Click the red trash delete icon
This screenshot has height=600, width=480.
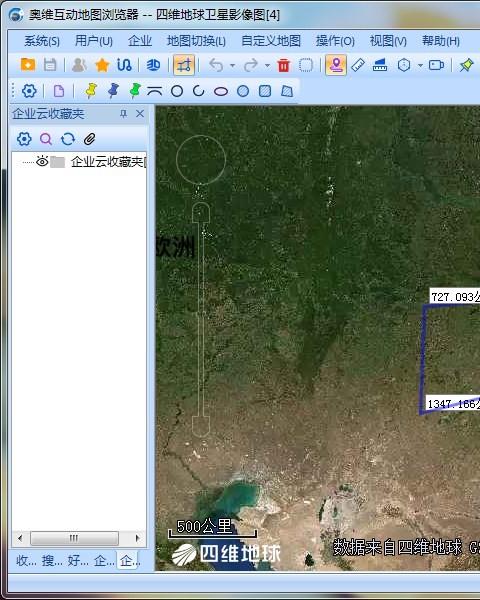284,65
